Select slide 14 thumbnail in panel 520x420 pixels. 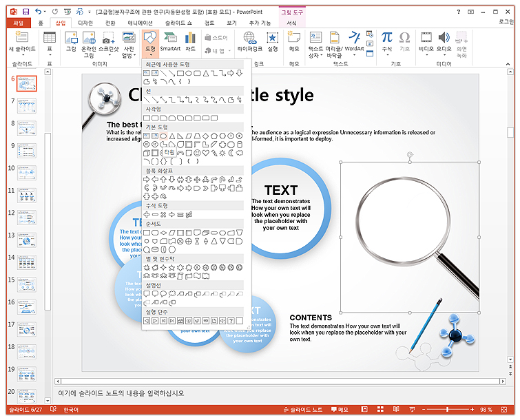pyautogui.click(x=27, y=262)
